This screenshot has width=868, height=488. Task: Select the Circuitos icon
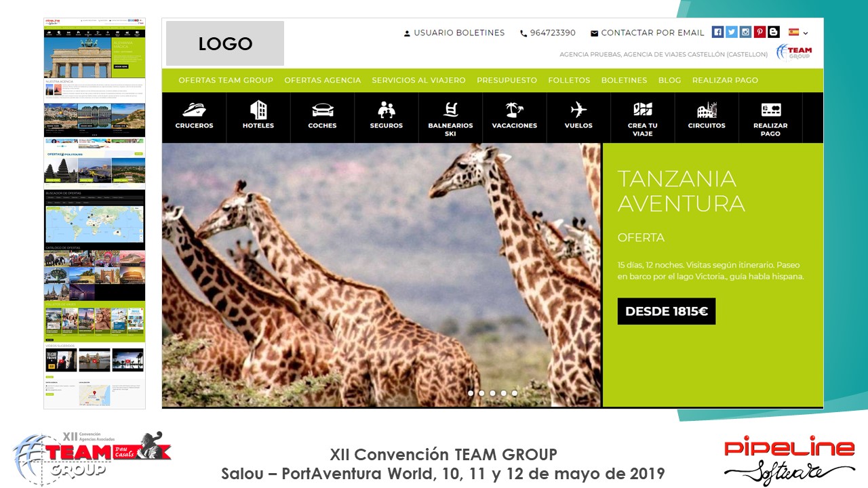[707, 109]
